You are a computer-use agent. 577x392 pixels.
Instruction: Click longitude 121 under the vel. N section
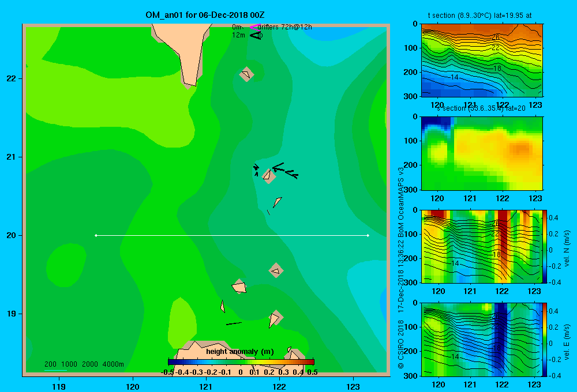[x=470, y=291]
